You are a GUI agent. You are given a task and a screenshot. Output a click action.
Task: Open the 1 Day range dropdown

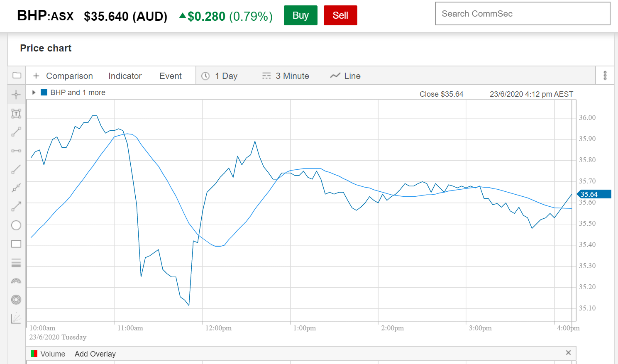(220, 76)
